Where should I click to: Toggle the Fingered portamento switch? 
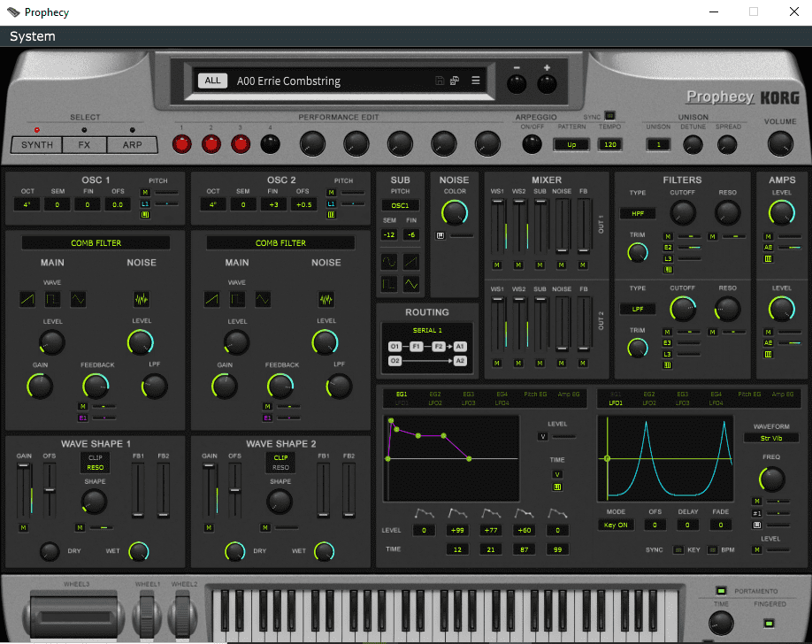pos(769,624)
